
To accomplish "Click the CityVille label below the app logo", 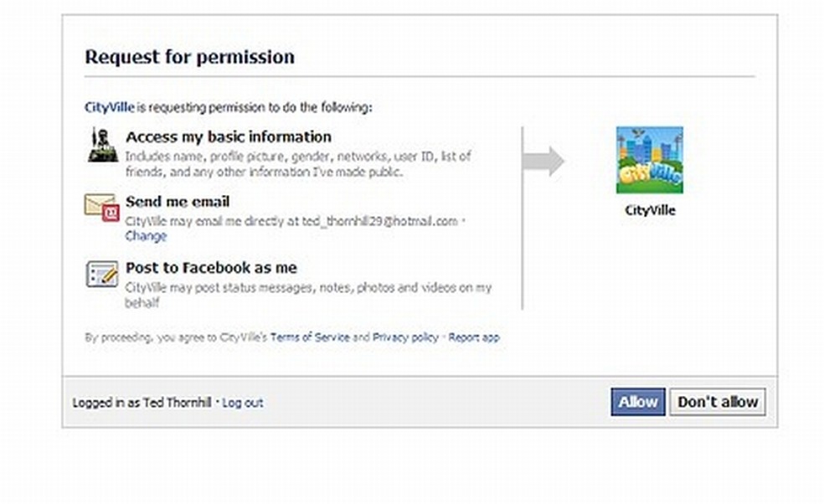I will coord(650,210).
